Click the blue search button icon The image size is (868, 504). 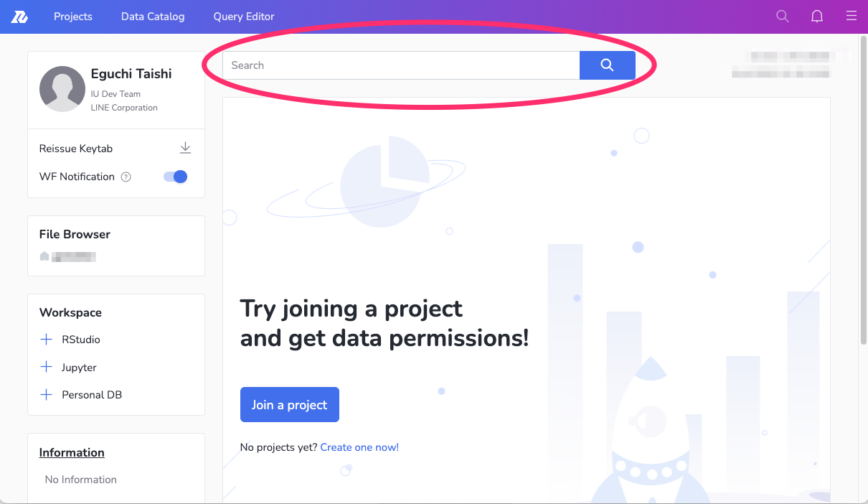(x=607, y=65)
